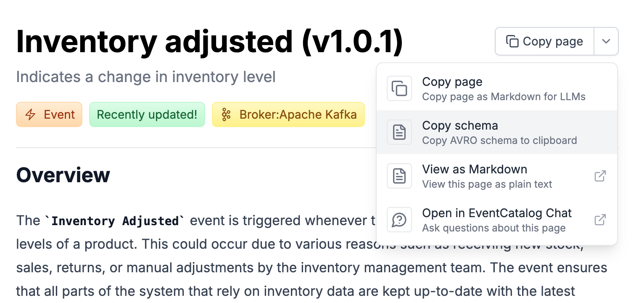Click the external link icon for EventCatalog Chat

pyautogui.click(x=600, y=219)
